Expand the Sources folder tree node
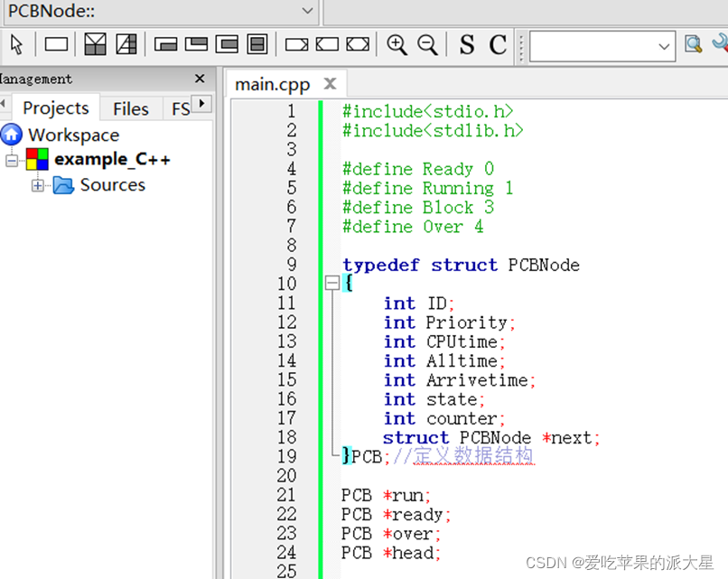The width and height of the screenshot is (728, 579). 38,186
